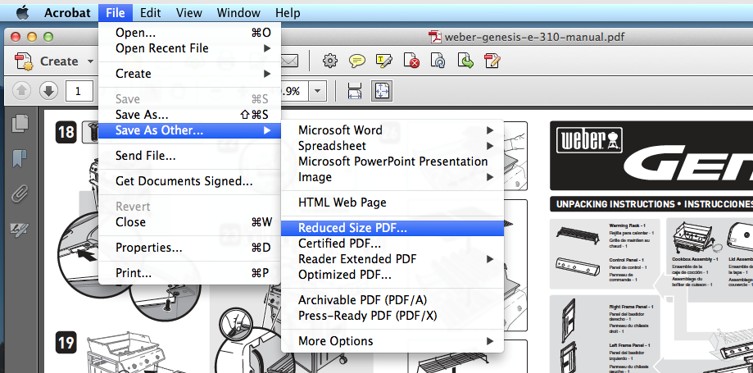This screenshot has height=373, width=753.
Task: Open the zoom percentage dropdown
Action: 317,91
